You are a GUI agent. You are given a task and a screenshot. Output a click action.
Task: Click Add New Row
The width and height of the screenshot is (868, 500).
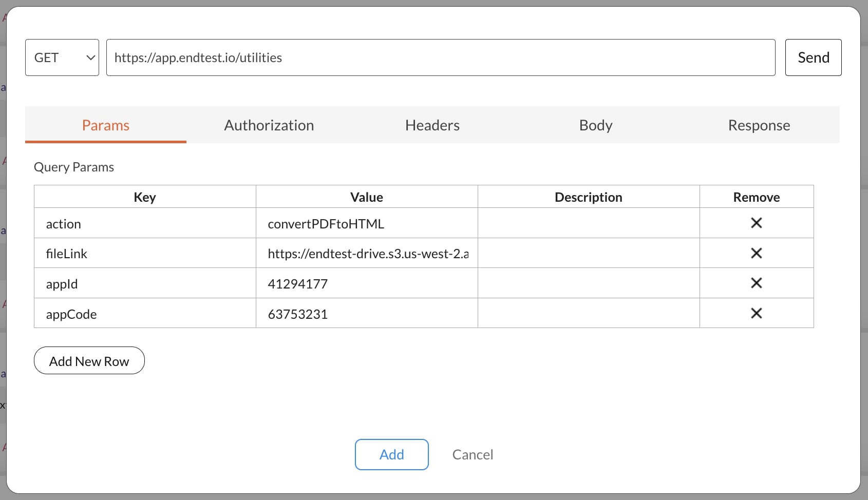[89, 360]
